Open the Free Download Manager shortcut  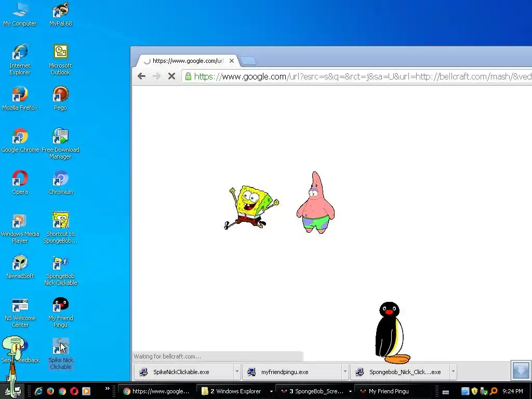tap(60, 143)
